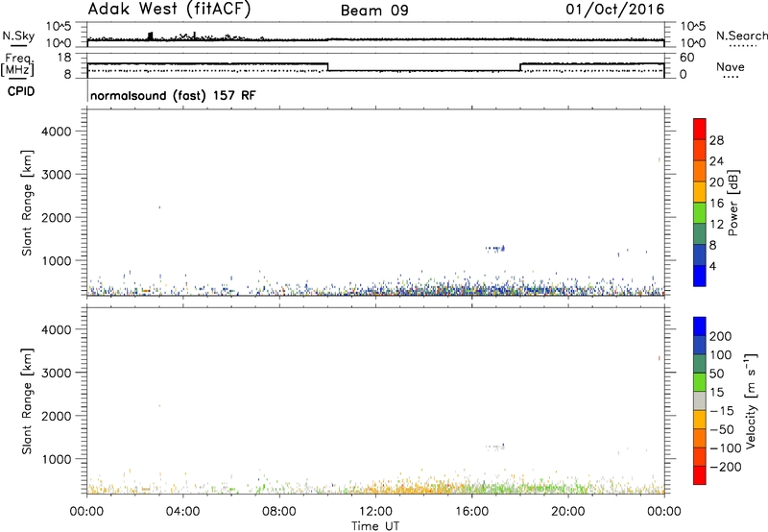Click 'normalsound (fast) 157 RF' text
The image size is (768, 532).
[x=173, y=95]
